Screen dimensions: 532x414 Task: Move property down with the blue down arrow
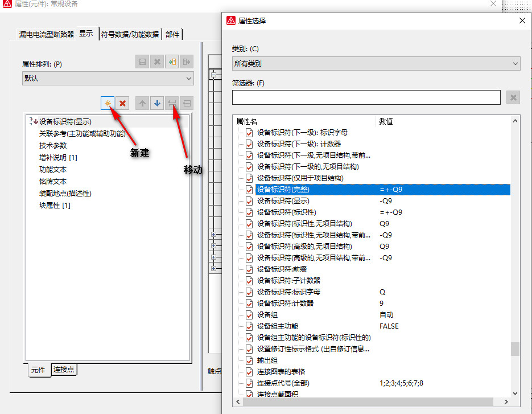157,104
